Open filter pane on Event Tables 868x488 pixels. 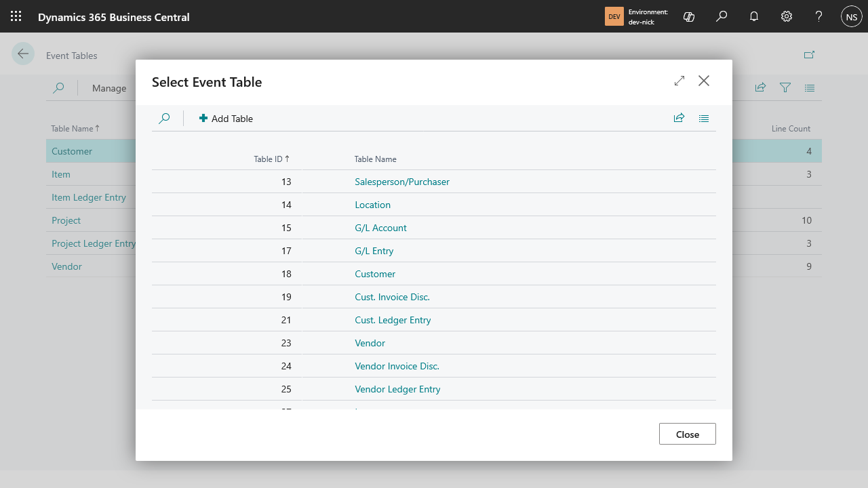(x=785, y=87)
